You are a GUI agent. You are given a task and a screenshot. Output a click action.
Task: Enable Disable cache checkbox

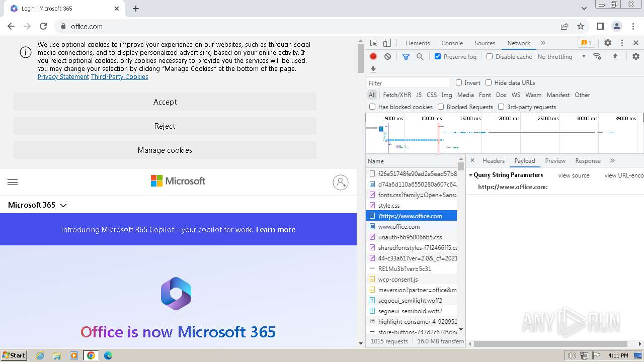(x=490, y=56)
